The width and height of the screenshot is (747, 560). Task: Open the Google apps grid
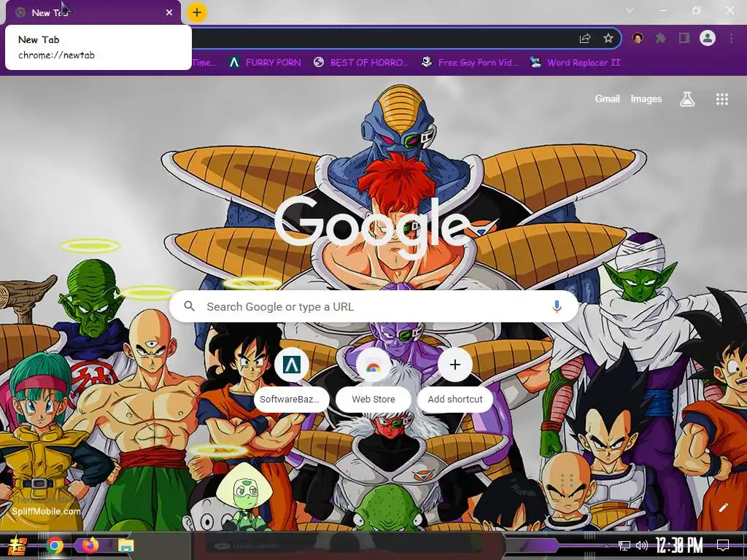pos(721,99)
